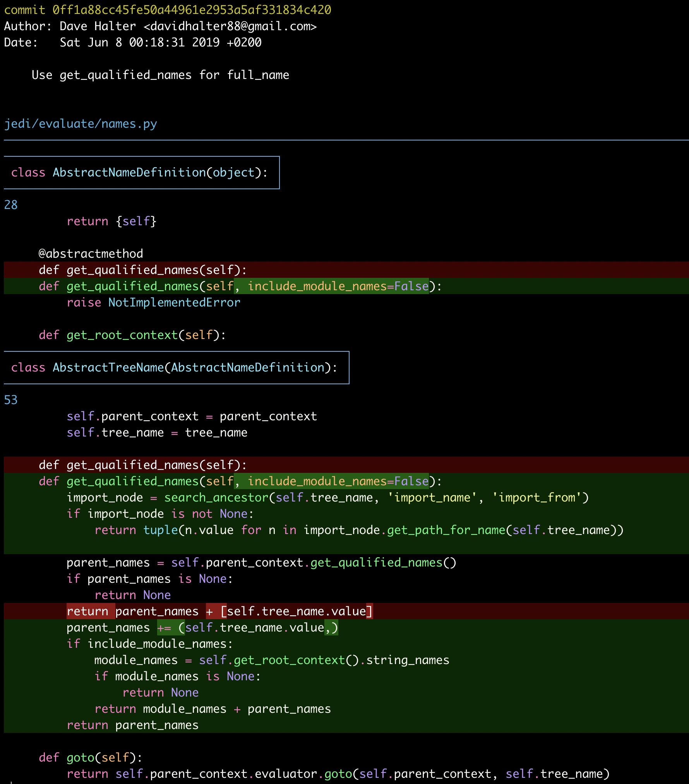The height and width of the screenshot is (784, 689).
Task: Open the file path jedi/evaluate/names.py
Action: click(x=80, y=124)
